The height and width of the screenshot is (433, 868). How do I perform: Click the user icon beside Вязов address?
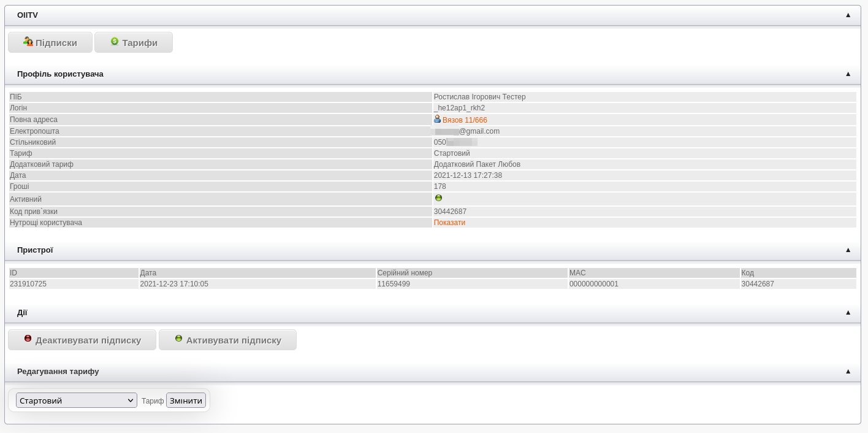click(437, 120)
